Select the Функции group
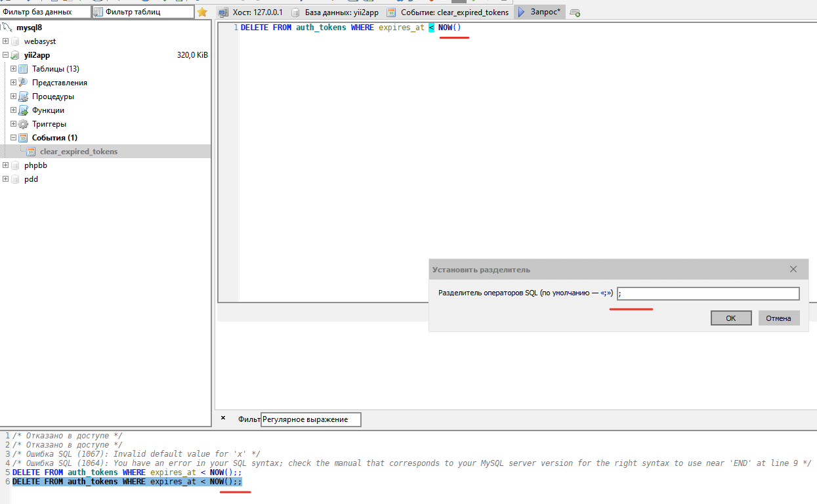Screen dimensions: 817x504 (48, 110)
